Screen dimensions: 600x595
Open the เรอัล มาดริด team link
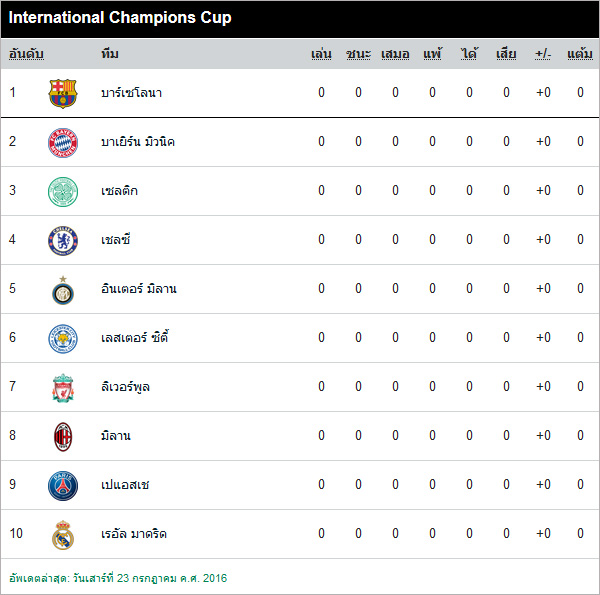tap(134, 534)
